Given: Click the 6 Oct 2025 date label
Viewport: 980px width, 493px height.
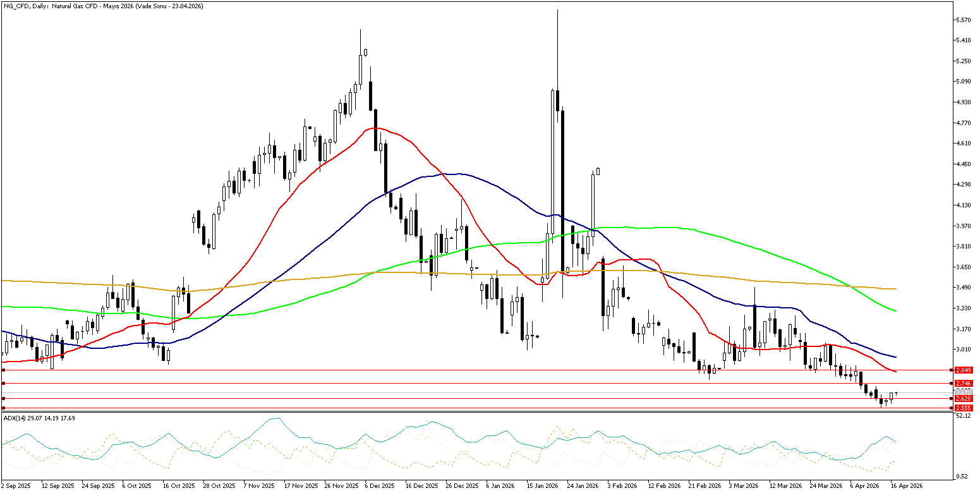Looking at the screenshot, I should (x=137, y=486).
